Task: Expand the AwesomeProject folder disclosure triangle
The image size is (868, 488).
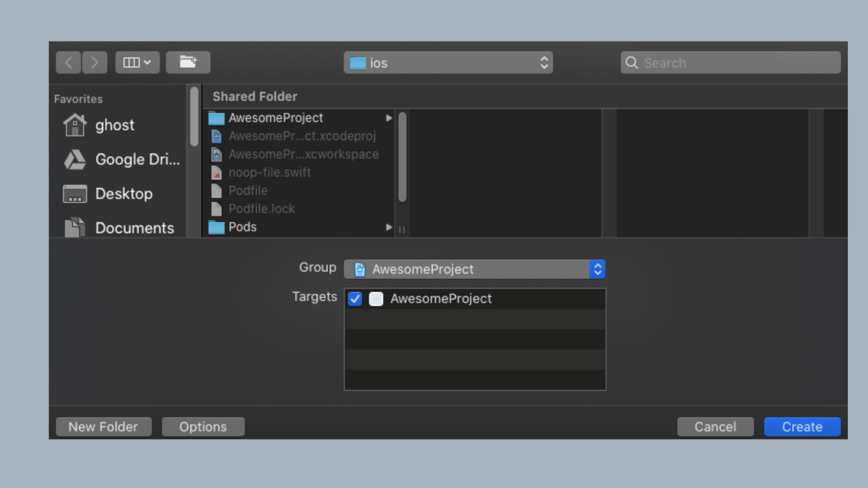Action: point(389,117)
